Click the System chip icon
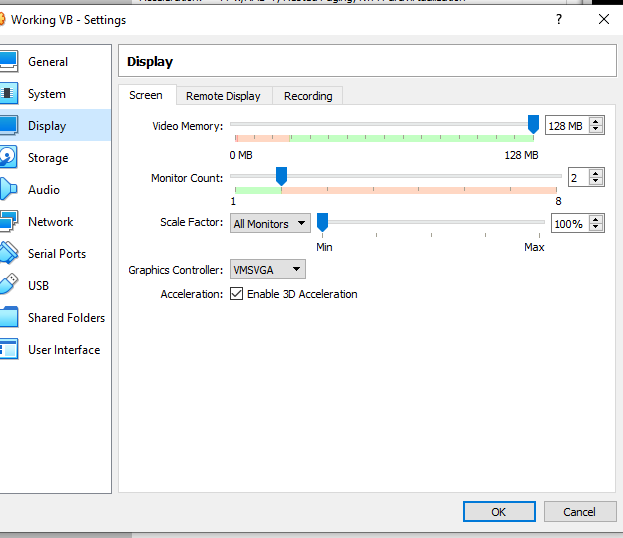This screenshot has width=623, height=538. pyautogui.click(x=8, y=94)
